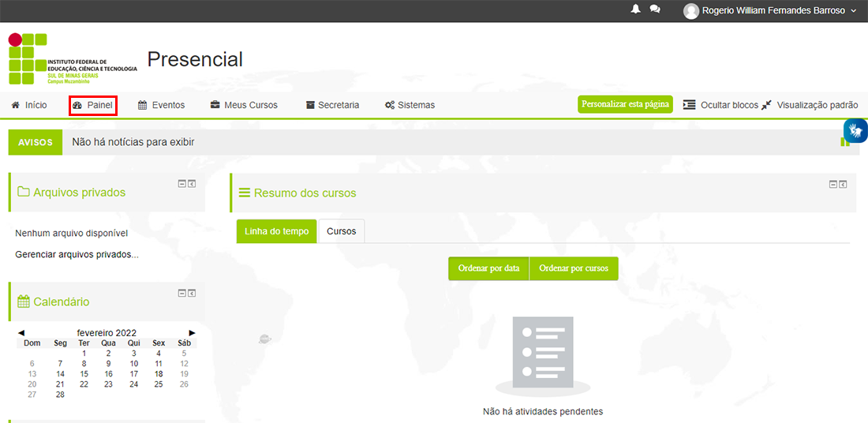868x423 pixels.
Task: Switch to the Cursos tab
Action: 342,231
